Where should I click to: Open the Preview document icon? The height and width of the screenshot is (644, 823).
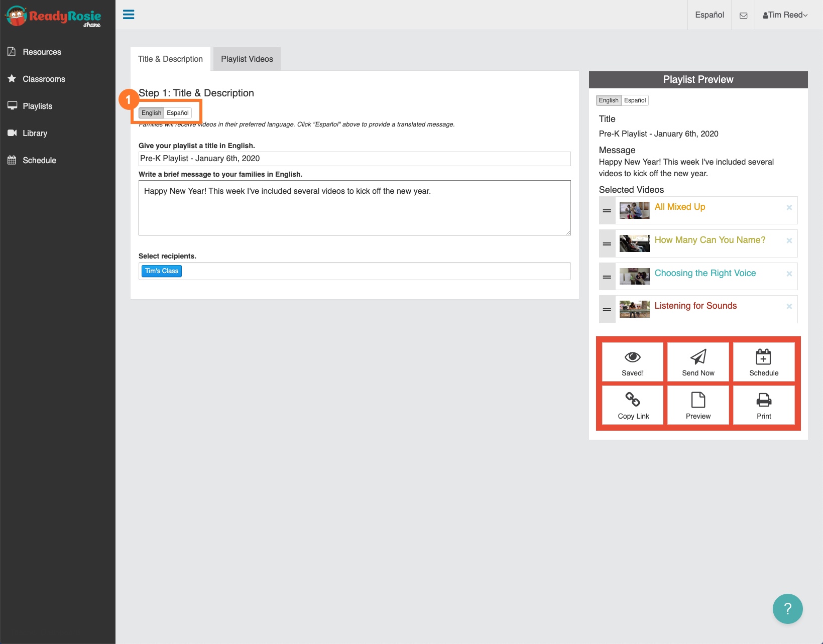point(697,401)
